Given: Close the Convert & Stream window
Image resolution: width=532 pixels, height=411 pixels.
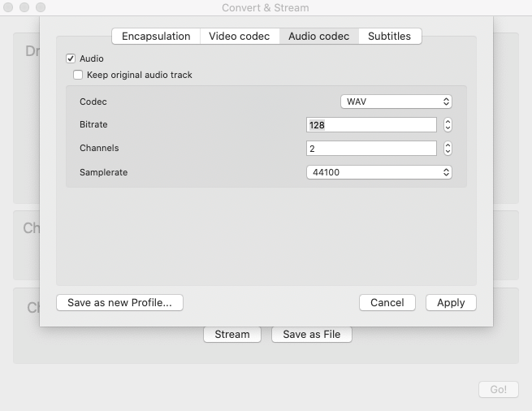Looking at the screenshot, I should [8, 7].
